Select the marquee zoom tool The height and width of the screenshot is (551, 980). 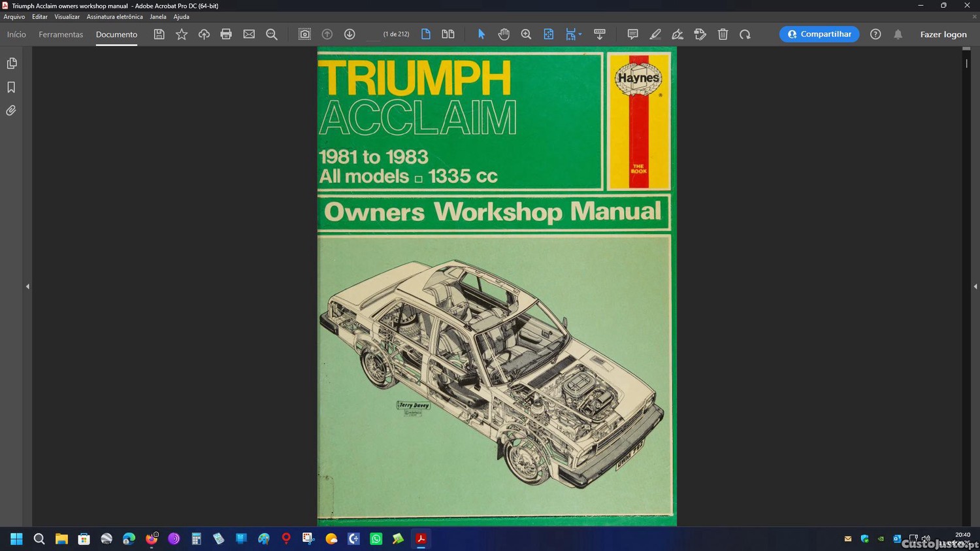point(526,34)
